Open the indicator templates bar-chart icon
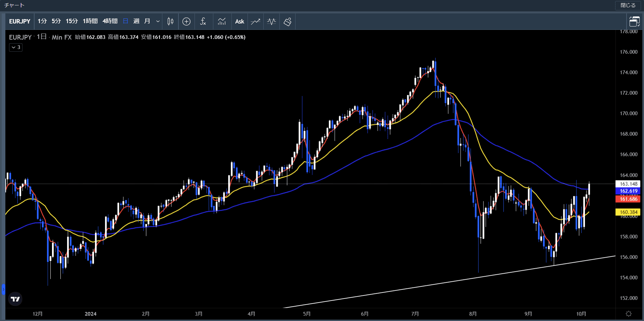This screenshot has width=644, height=321. (x=222, y=21)
